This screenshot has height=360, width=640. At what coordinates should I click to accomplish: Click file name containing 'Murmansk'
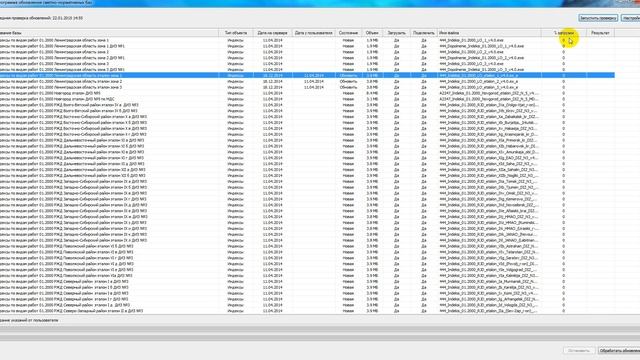(489, 281)
